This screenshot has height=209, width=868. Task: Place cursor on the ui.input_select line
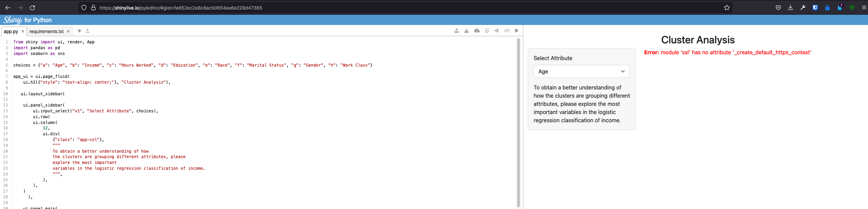coord(95,111)
